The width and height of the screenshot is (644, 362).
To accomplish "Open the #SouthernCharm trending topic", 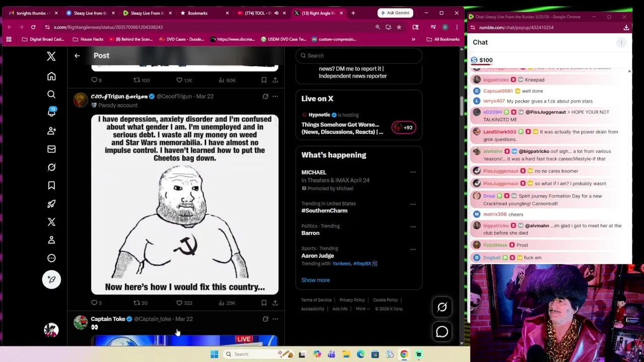I will 325,211.
